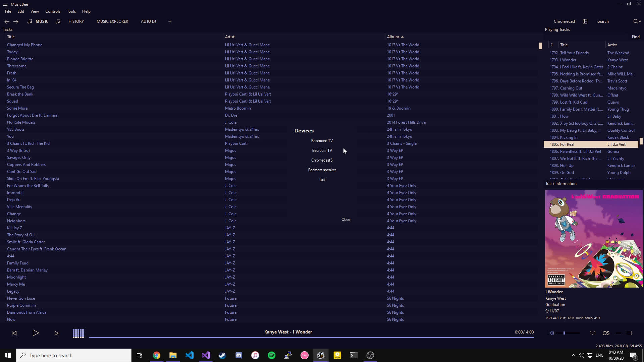Viewport: 644px width, 362px height.
Task: Switch to the MUSIC tab
Action: [x=42, y=21]
